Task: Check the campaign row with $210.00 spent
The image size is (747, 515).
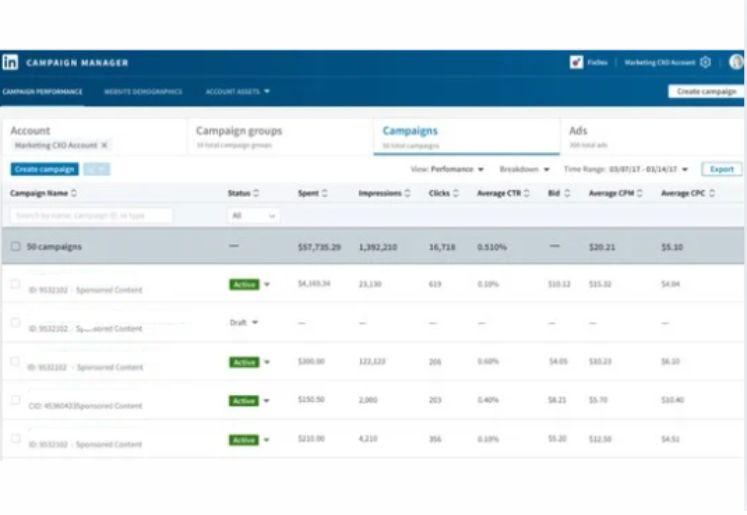Action: click(x=16, y=438)
